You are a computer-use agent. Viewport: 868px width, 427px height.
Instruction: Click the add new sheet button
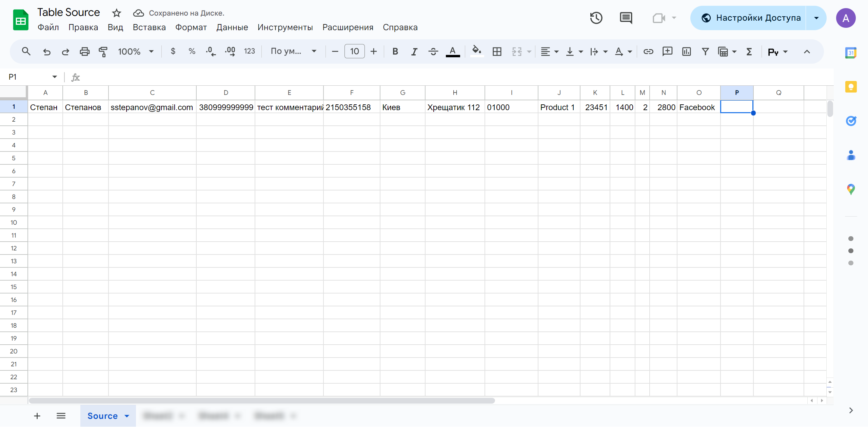click(37, 415)
